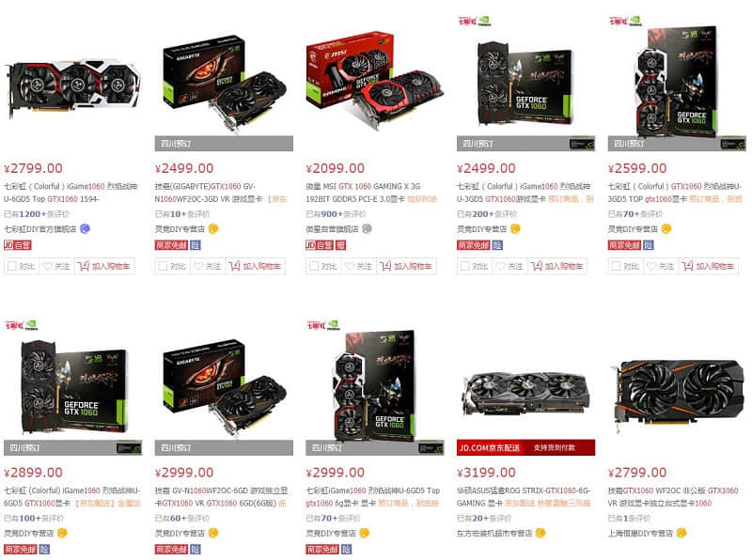Open ASUS ROG STRIX triple-fan card image
The image size is (752, 560).
(x=526, y=394)
